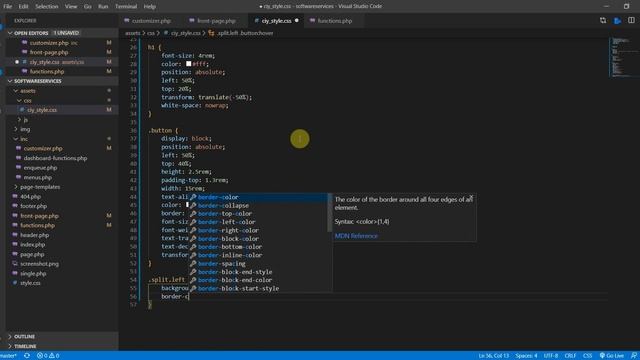Switch to the customizer.php editor tab
The width and height of the screenshot is (640, 360).
pos(151,21)
